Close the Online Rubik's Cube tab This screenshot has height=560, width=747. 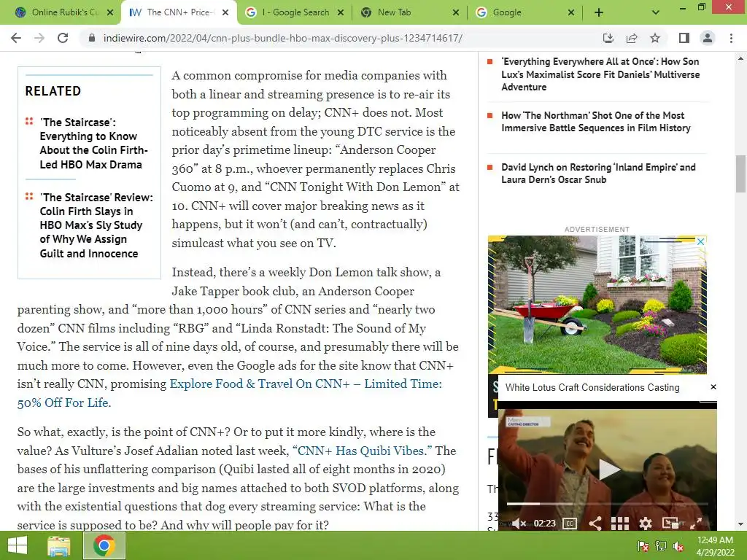click(110, 12)
